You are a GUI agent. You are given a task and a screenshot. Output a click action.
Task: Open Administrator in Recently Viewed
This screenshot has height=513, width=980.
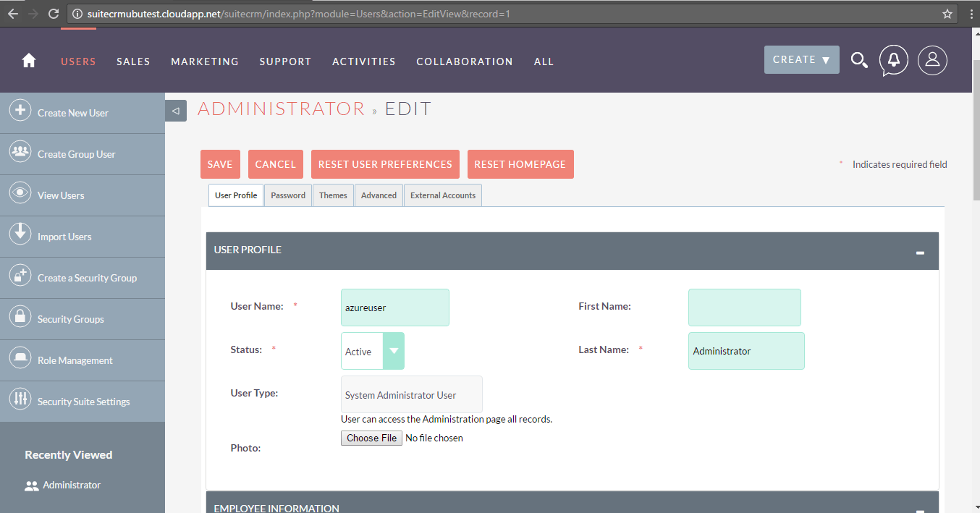point(71,486)
